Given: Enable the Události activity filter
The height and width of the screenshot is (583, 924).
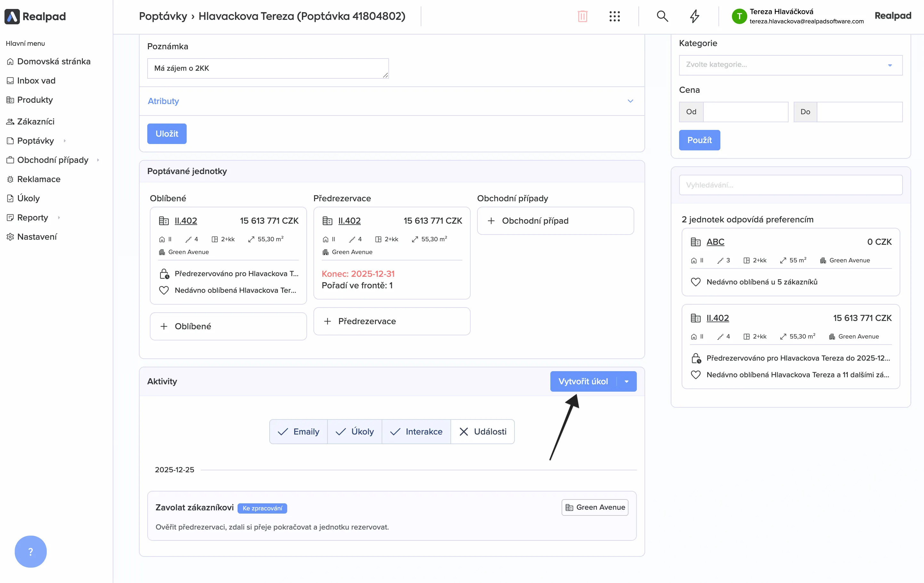Looking at the screenshot, I should (x=483, y=432).
